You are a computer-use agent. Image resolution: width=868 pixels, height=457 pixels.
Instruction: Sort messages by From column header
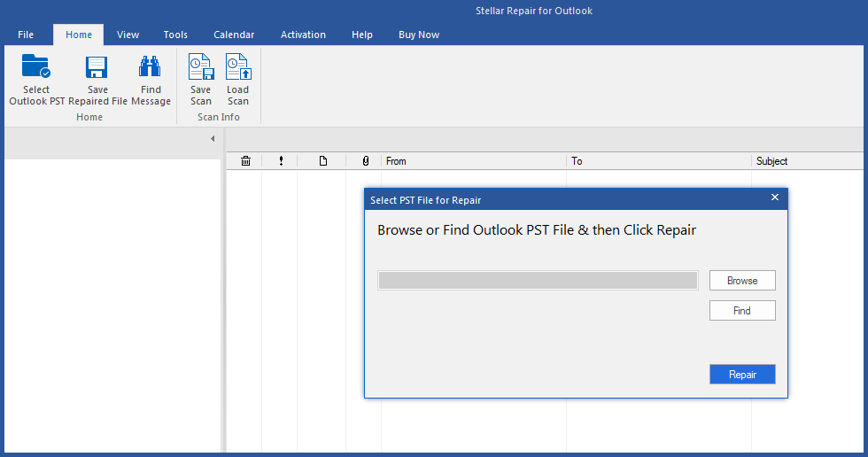tap(474, 161)
